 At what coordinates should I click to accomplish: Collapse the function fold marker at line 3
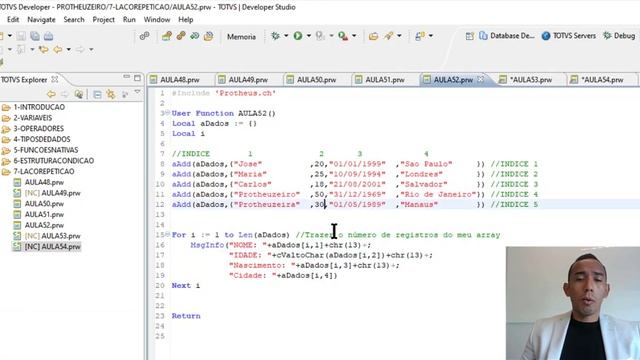[x=167, y=112]
